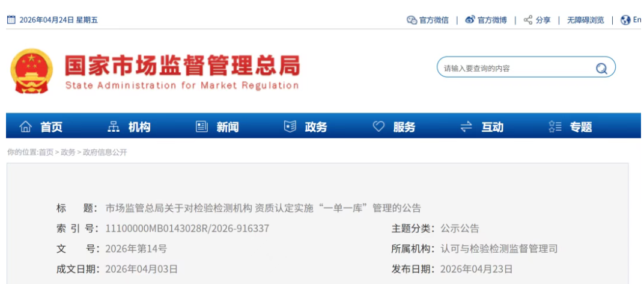Image resolution: width=644 pixels, height=284 pixels.
Task: Click the star list icon beside 专题
Action: [555, 127]
